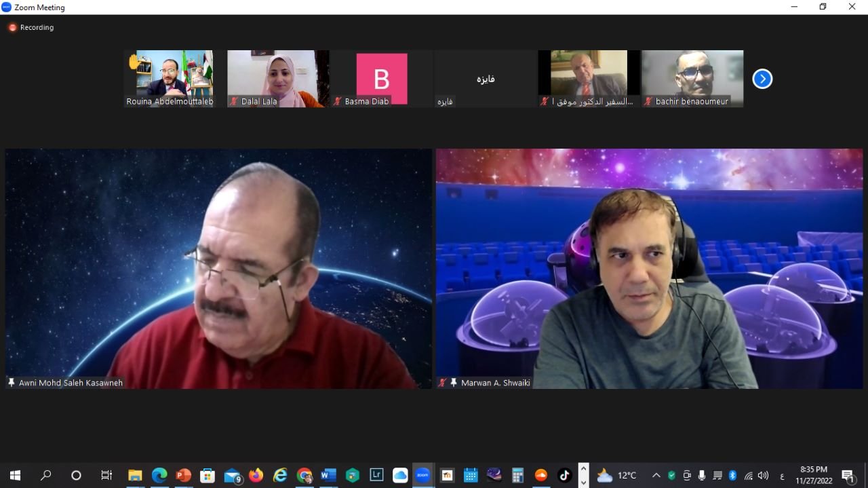This screenshot has width=868, height=488.
Task: Open the notification Action Center
Action: (x=848, y=475)
